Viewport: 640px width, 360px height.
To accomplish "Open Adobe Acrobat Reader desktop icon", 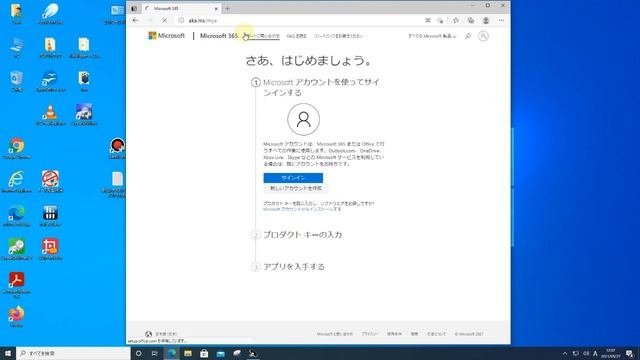I will coord(17,284).
